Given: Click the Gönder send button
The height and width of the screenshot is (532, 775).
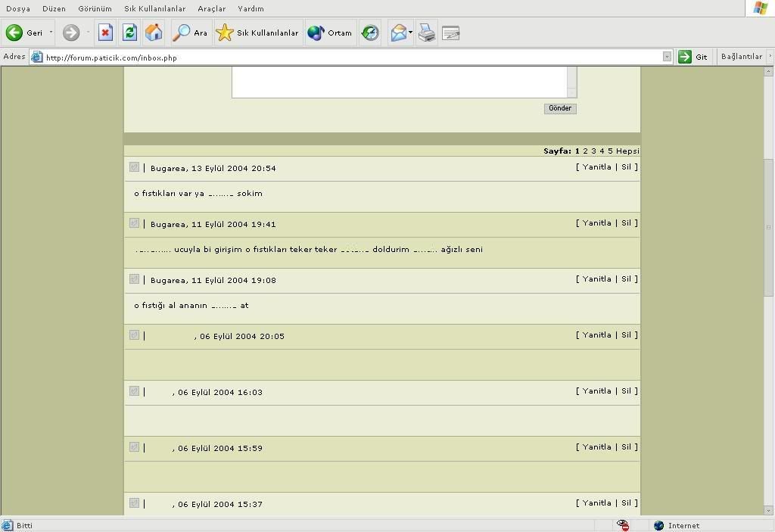Looking at the screenshot, I should point(560,108).
